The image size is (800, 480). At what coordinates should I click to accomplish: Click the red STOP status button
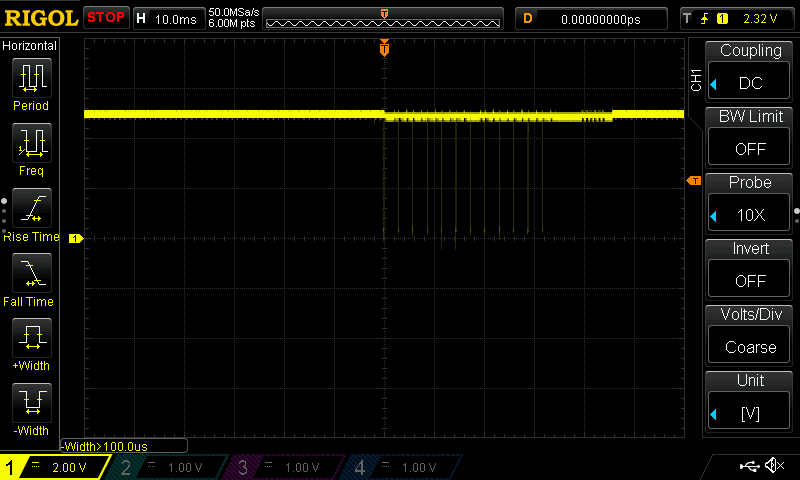[x=106, y=18]
